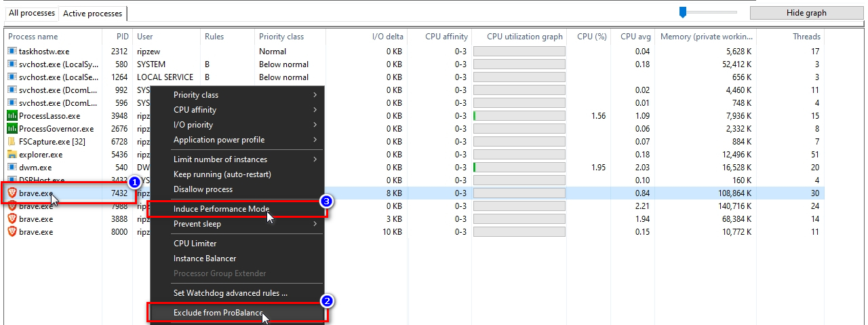Select the ProcessGovernor.exe process name
868x325 pixels.
click(x=56, y=129)
